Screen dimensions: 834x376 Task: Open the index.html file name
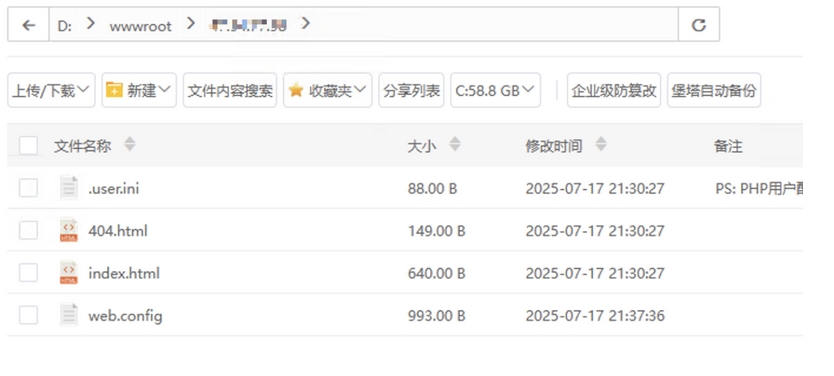(124, 273)
